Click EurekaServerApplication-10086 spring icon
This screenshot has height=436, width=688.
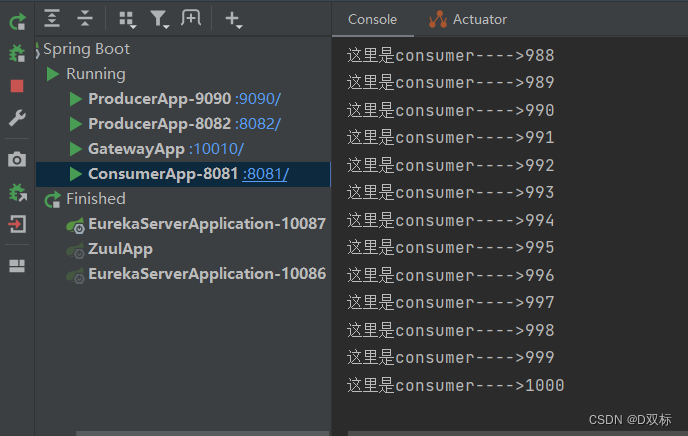coord(75,276)
